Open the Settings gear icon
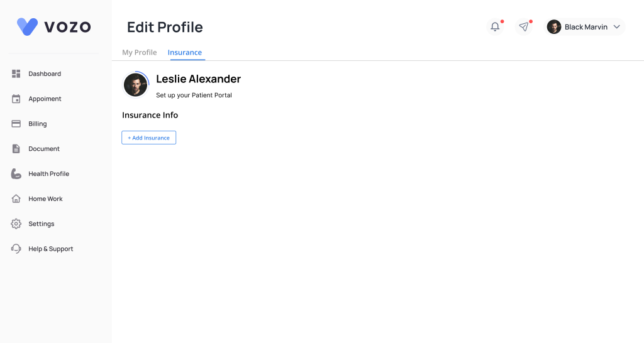The width and height of the screenshot is (644, 343). click(16, 224)
